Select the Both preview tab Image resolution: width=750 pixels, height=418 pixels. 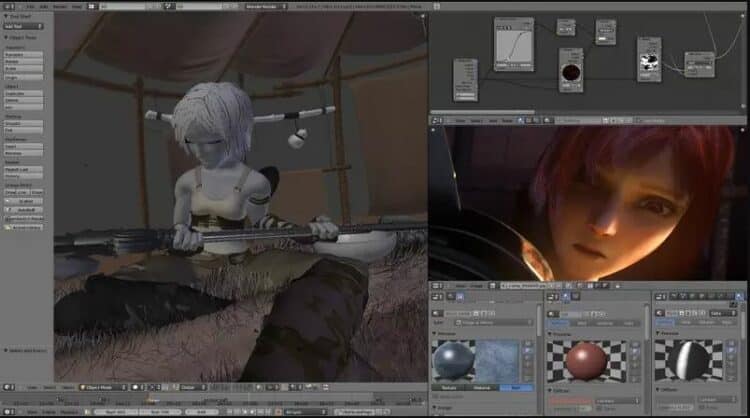pyautogui.click(x=516, y=388)
